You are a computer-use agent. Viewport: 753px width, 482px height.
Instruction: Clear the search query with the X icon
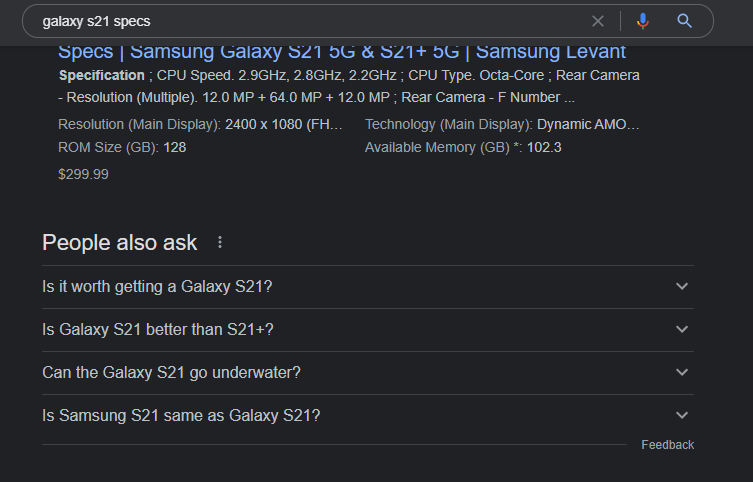point(598,21)
